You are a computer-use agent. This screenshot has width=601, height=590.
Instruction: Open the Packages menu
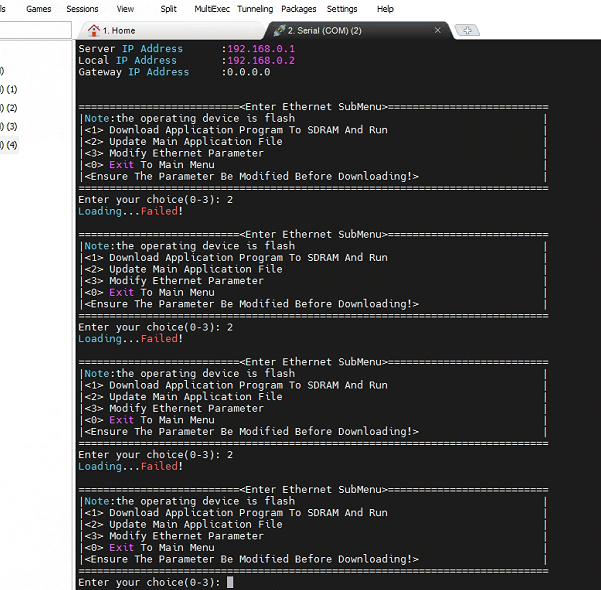pyautogui.click(x=298, y=9)
